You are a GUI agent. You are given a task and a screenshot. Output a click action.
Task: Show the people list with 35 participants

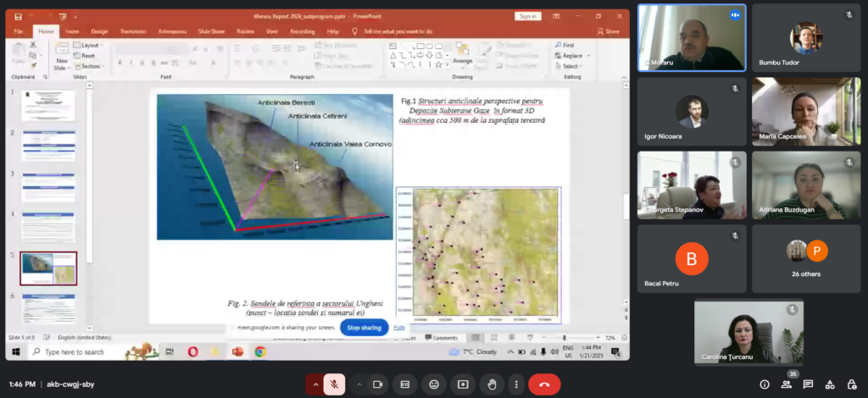[787, 384]
